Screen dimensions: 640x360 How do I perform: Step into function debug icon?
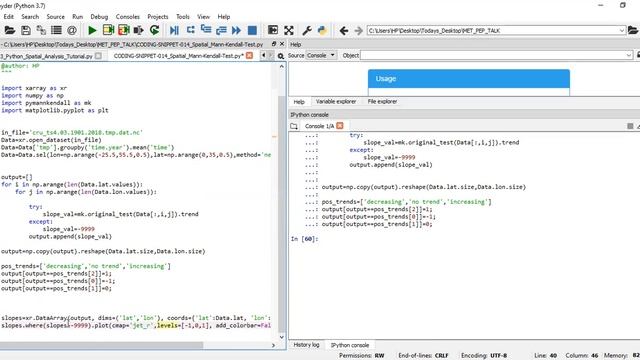point(206,30)
